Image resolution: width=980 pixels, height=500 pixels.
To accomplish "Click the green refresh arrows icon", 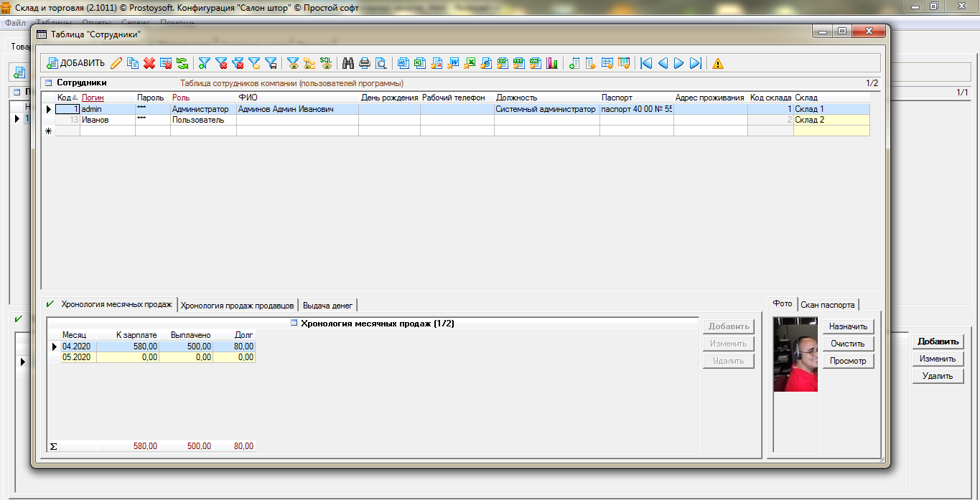I will click(x=182, y=63).
